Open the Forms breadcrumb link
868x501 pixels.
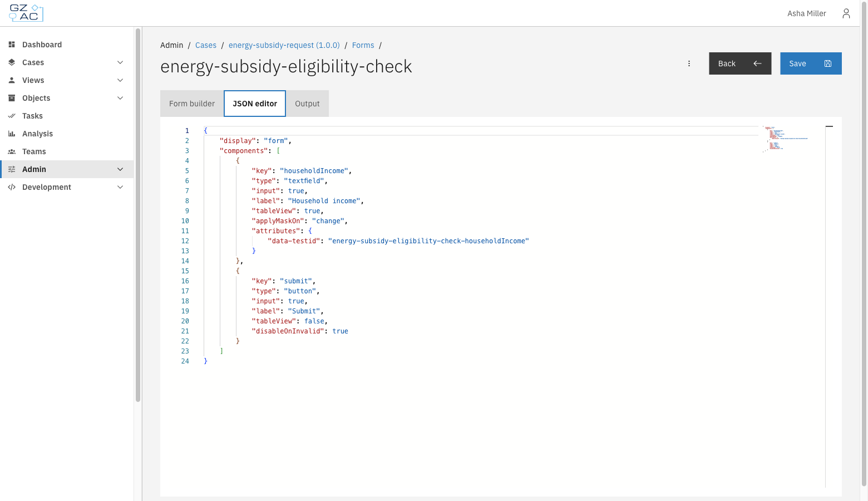(363, 45)
